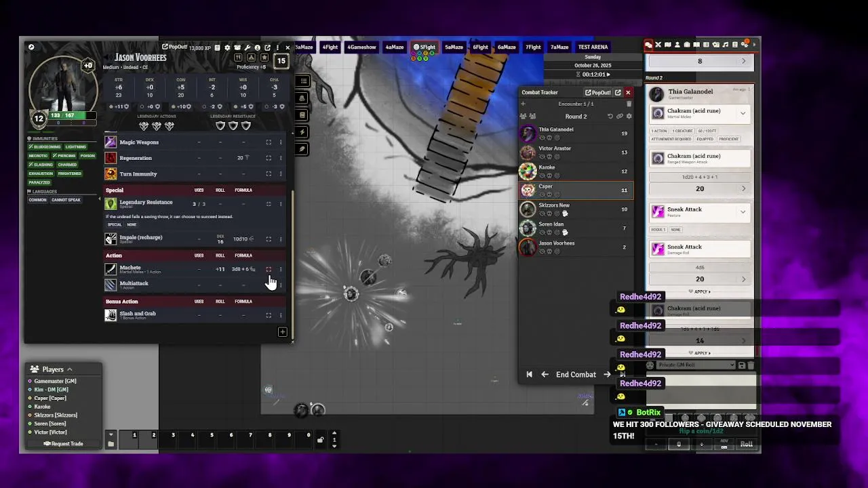Open the combat encounters sidebar tab
The height and width of the screenshot is (488, 868).
click(x=658, y=45)
